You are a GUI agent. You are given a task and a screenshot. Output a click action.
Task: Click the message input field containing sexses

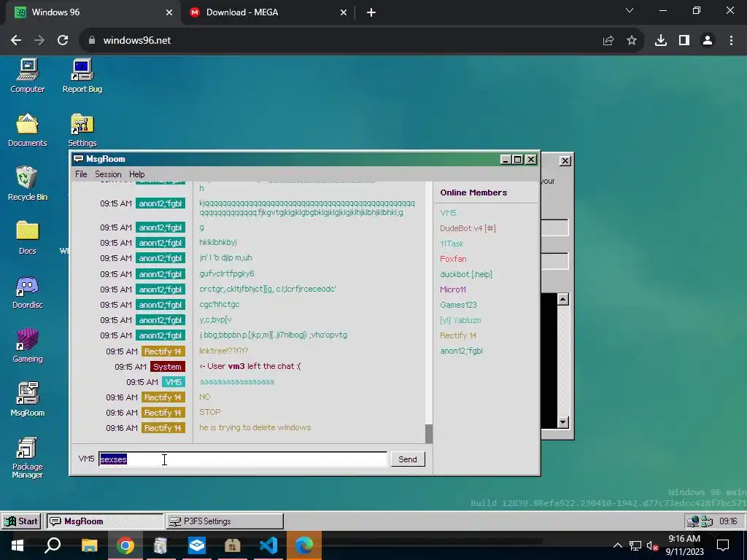(243, 459)
